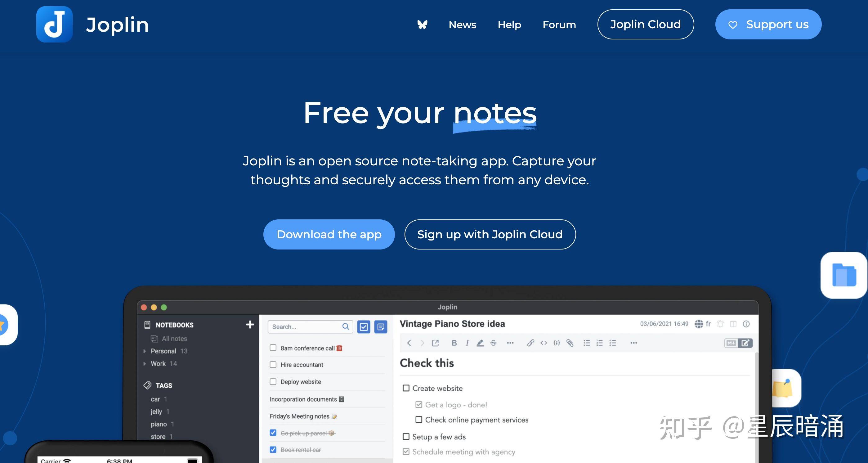Select the Personal notebook
Image resolution: width=868 pixels, height=463 pixels.
click(163, 351)
